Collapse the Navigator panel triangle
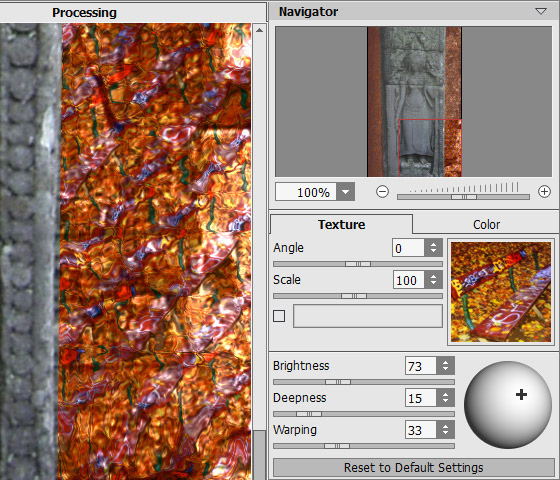The width and height of the screenshot is (560, 480). (x=541, y=11)
